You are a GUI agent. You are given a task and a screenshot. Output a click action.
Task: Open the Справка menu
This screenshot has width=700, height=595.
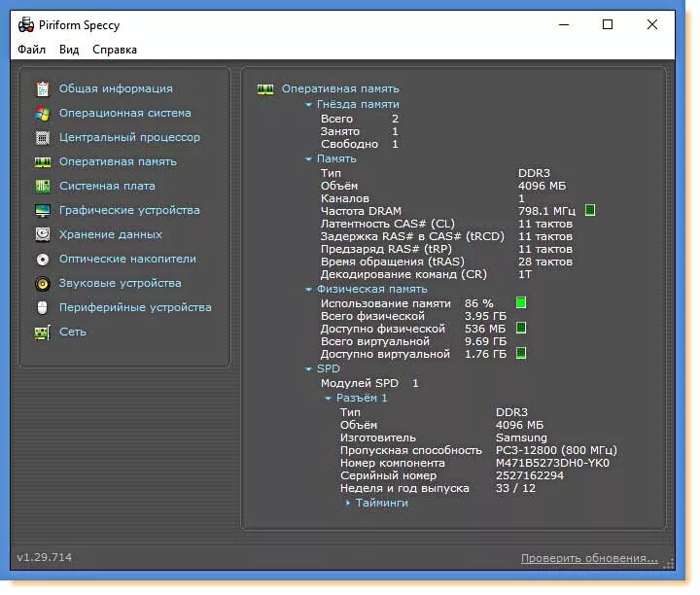(x=115, y=50)
